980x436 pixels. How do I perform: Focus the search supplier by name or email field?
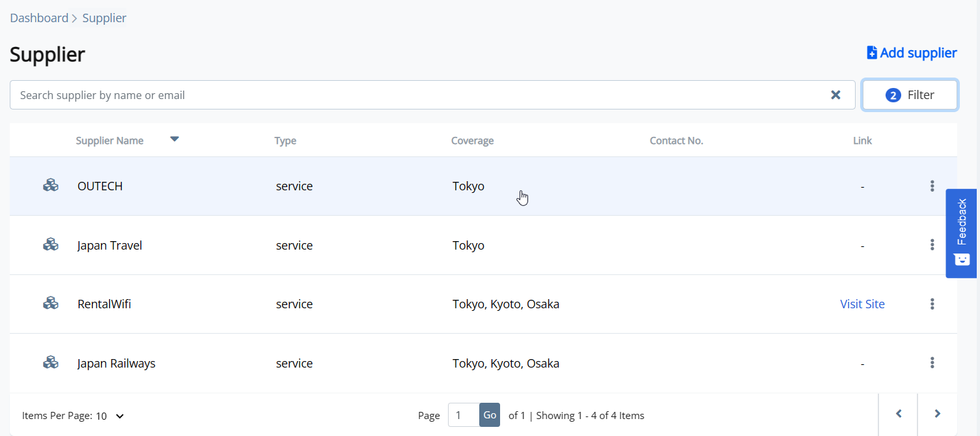coord(432,95)
